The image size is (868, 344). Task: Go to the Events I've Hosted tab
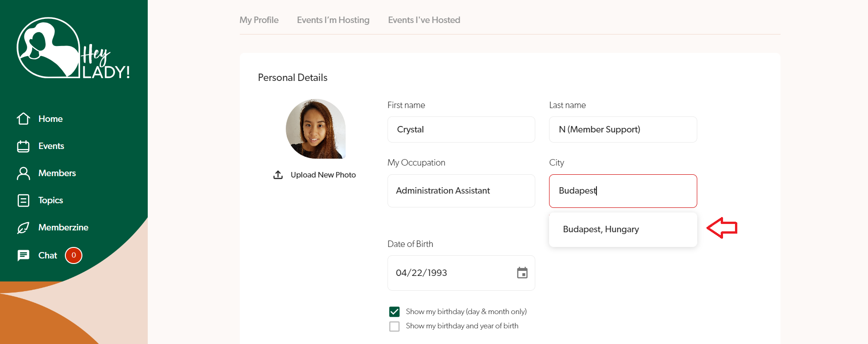click(x=424, y=20)
